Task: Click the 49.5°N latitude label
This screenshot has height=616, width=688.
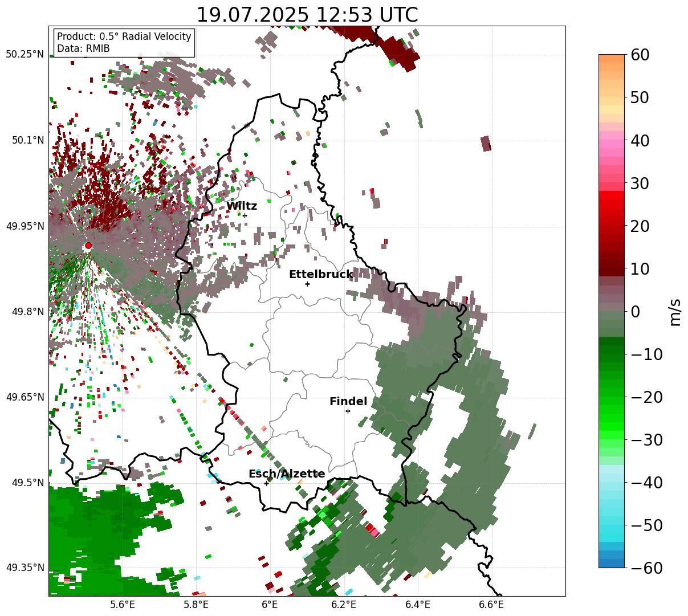Action: 27,483
